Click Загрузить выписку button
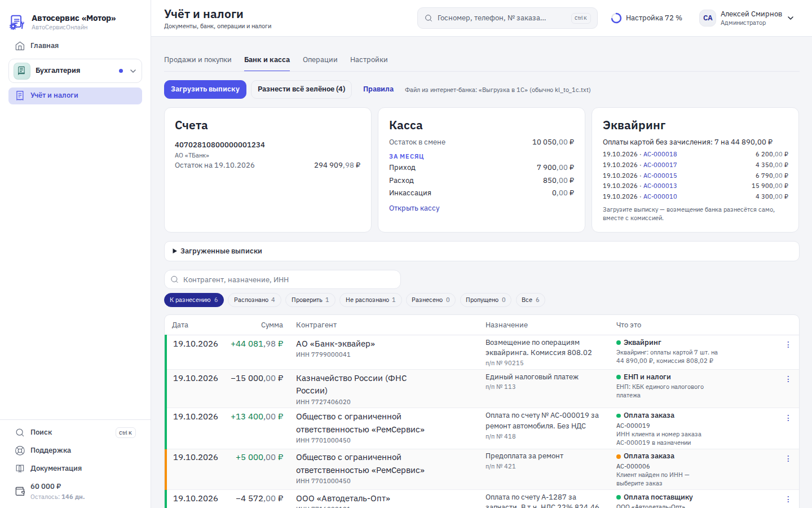 pyautogui.click(x=205, y=89)
